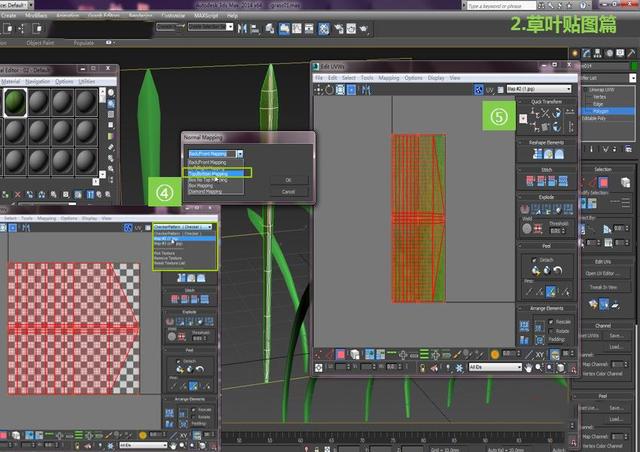
Task: Click the Weld Selected icon beside Threshold
Action: 538,229
